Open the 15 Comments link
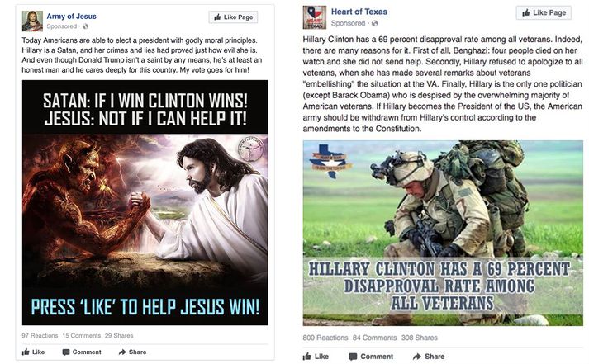This screenshot has height=364, width=589. [x=82, y=335]
